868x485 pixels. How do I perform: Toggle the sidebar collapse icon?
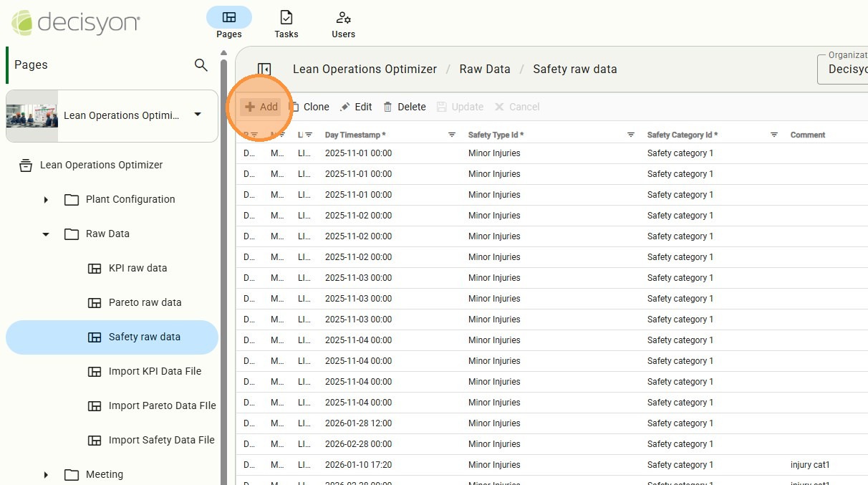tap(264, 69)
